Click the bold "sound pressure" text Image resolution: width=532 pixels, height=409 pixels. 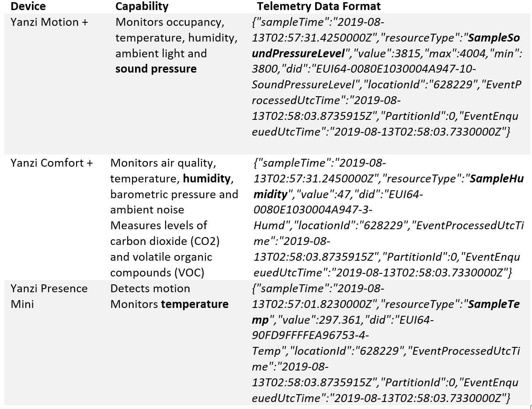156,69
